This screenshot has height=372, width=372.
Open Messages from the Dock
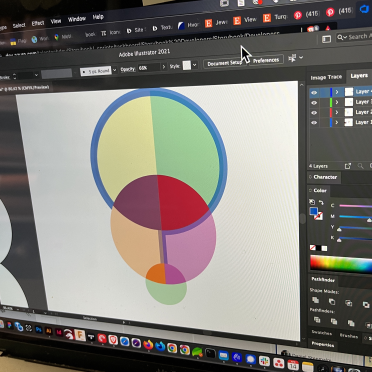[x=251, y=359]
